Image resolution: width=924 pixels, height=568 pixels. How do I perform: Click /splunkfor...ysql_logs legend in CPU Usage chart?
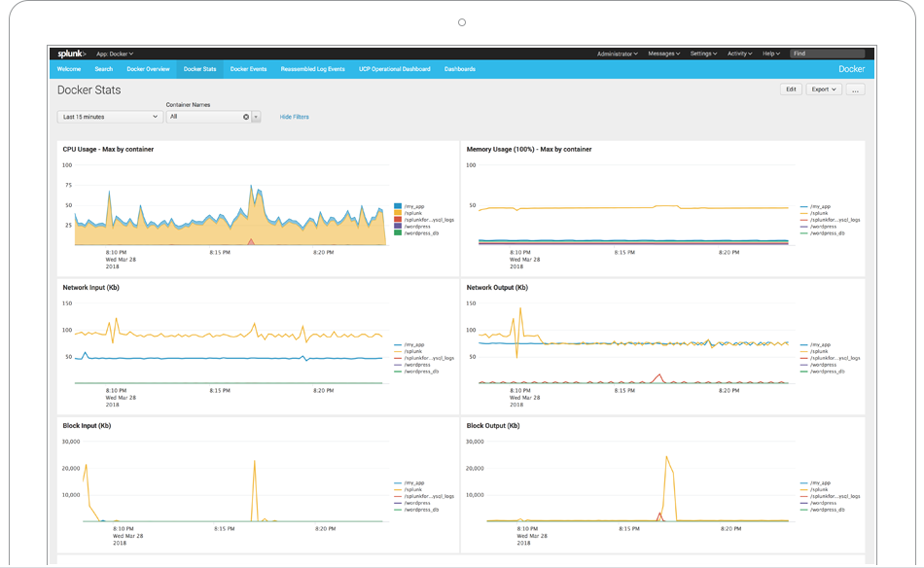[429, 220]
